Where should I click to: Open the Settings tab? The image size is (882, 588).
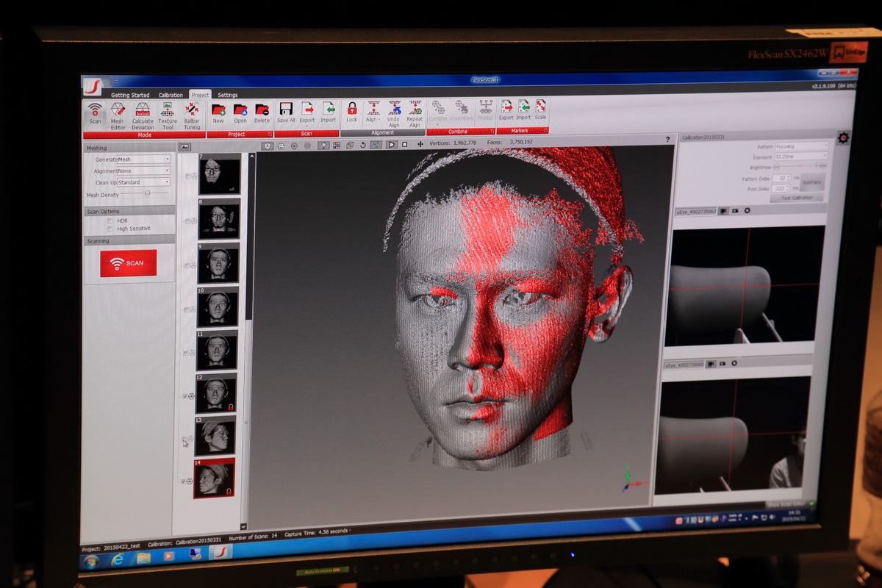tap(228, 95)
